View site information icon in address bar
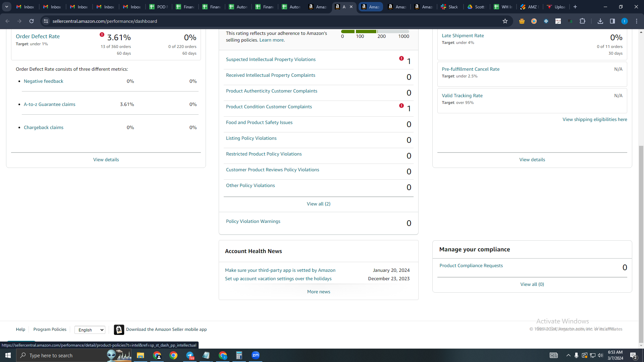 (x=46, y=21)
